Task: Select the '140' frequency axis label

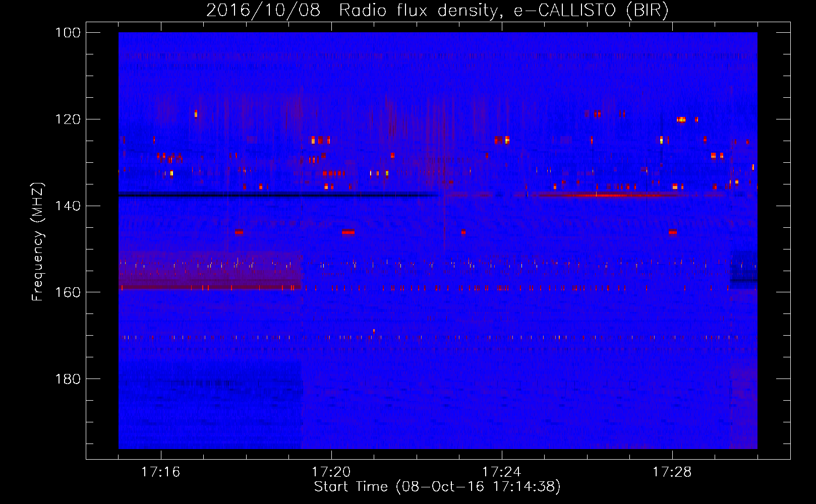Action: (68, 206)
